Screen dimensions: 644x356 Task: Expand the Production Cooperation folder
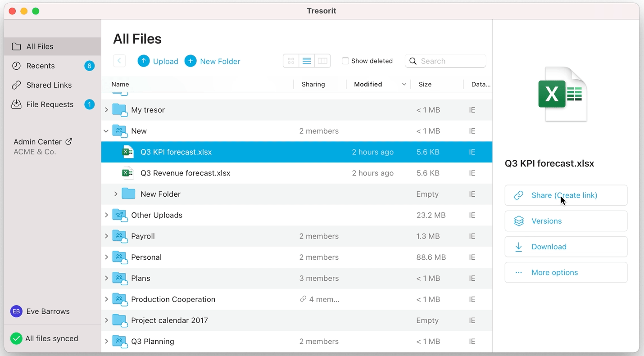(106, 299)
